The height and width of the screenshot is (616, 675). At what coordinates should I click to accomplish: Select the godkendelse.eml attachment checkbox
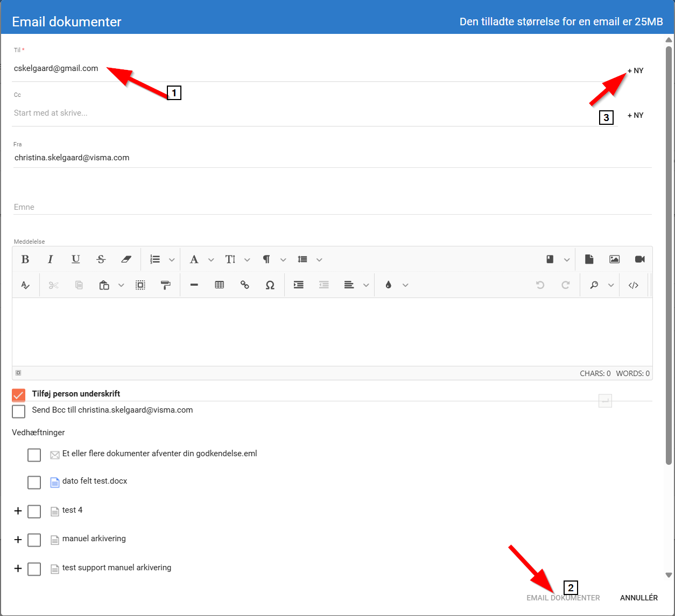[x=34, y=455]
